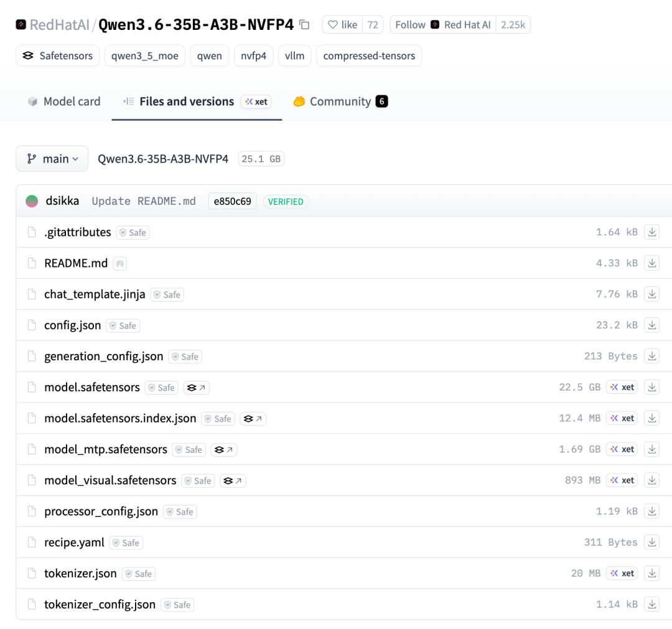Click the xet badge on model.safetensors row
Screen dimensions: 672x629
click(x=622, y=387)
